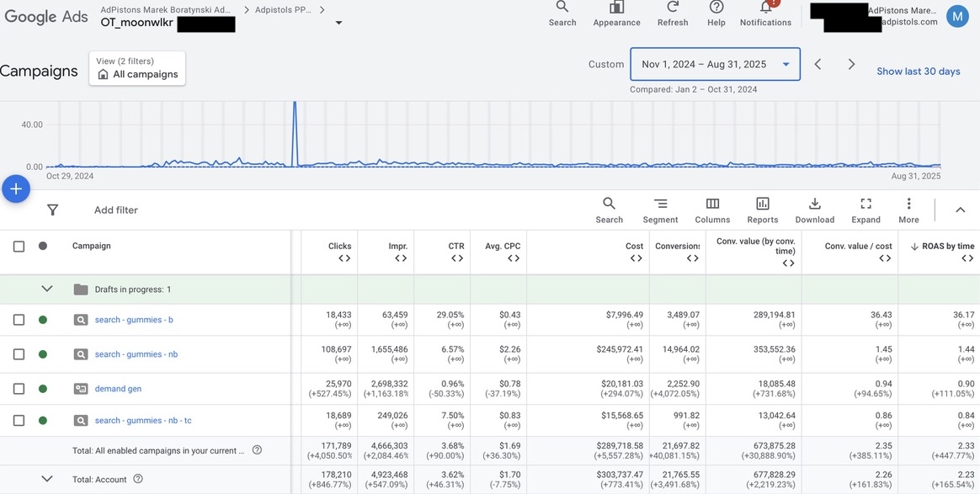Refresh the Google Ads data
Viewport: 980px width, 494px height.
(x=673, y=13)
